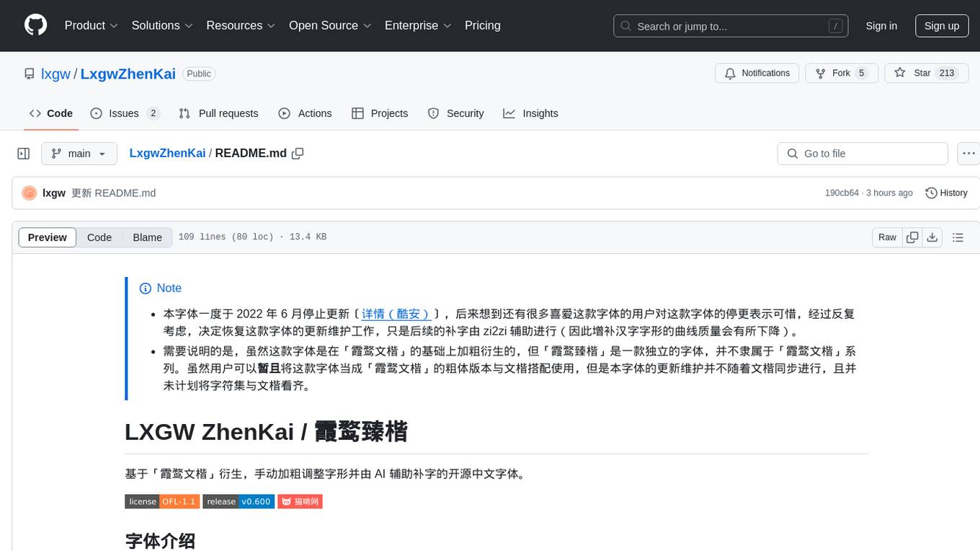The width and height of the screenshot is (980, 551).
Task: Open the lxgw commit author avatar
Action: [x=30, y=193]
